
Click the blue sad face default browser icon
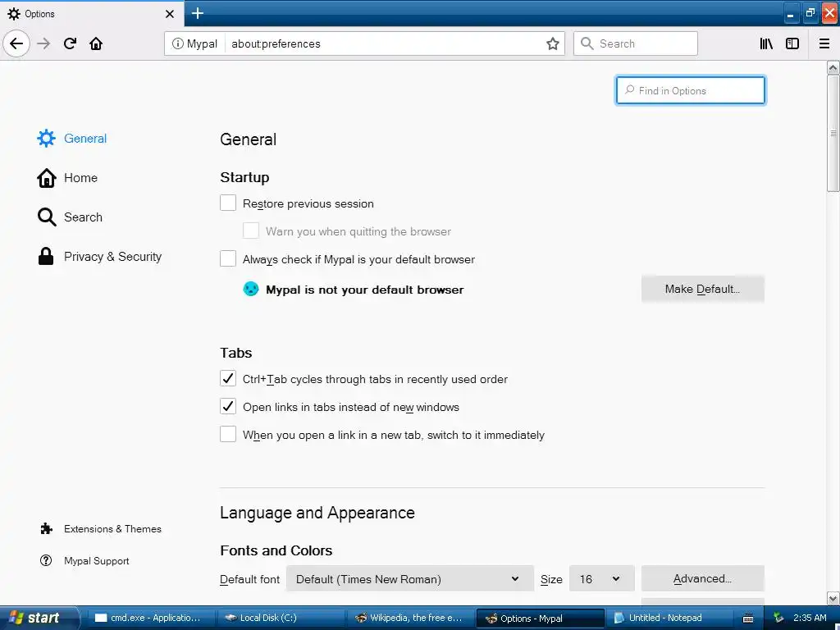[x=251, y=290]
